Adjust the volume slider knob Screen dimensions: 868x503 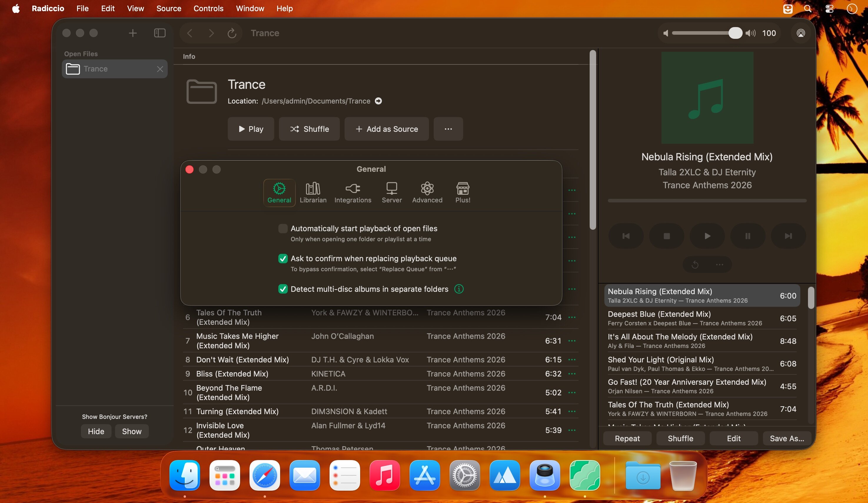pos(735,33)
